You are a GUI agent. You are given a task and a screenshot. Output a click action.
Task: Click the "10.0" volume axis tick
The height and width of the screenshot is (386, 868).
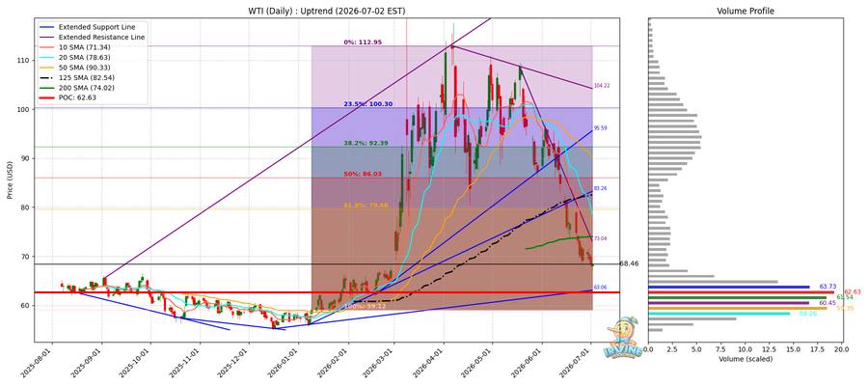click(x=746, y=350)
